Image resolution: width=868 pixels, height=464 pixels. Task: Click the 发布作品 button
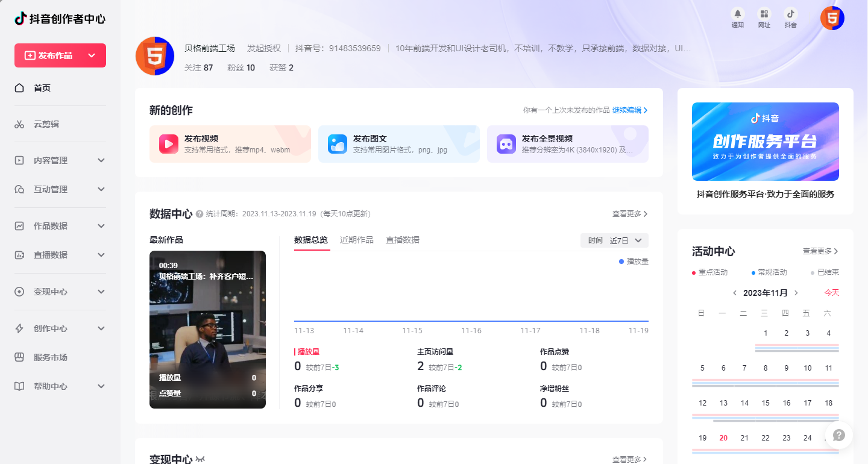(x=60, y=55)
